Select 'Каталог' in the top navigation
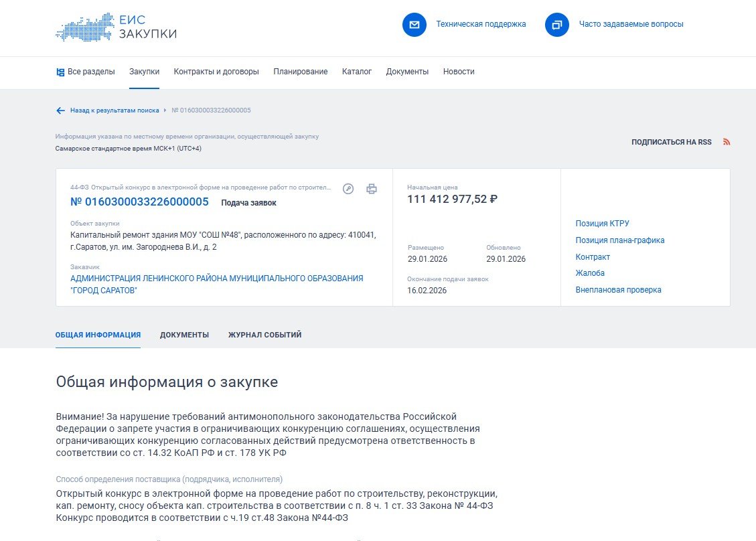The height and width of the screenshot is (541, 756). pos(356,72)
